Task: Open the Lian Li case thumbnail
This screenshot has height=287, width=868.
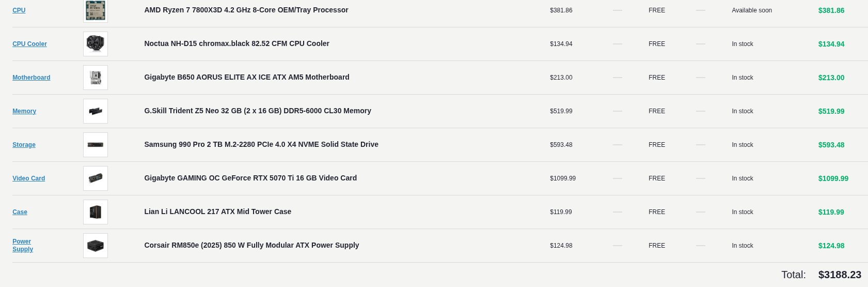Action: point(96,212)
